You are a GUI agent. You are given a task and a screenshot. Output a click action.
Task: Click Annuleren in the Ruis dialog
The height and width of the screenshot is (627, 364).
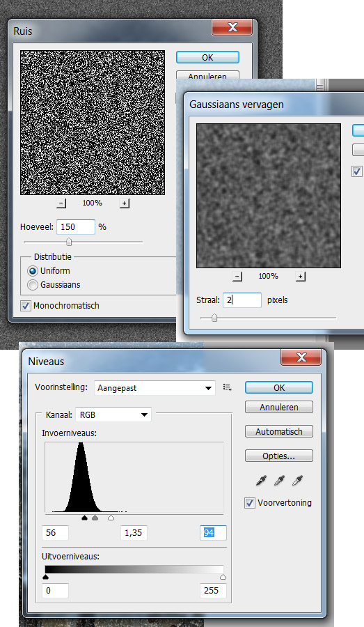207,75
